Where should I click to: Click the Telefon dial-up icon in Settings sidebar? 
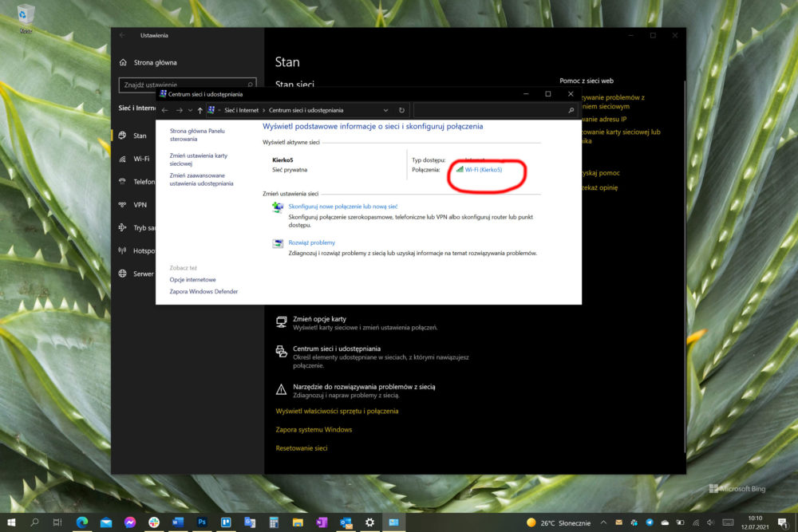[x=122, y=182]
